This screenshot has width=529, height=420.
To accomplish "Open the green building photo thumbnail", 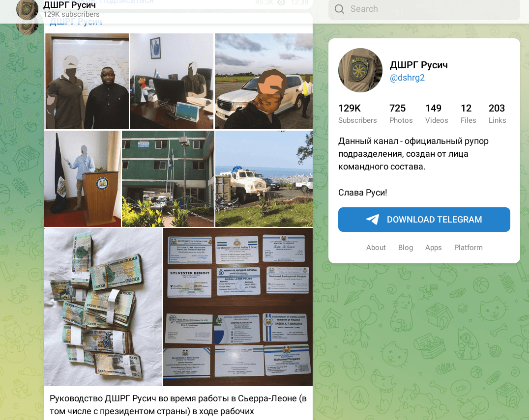I will 168,179.
